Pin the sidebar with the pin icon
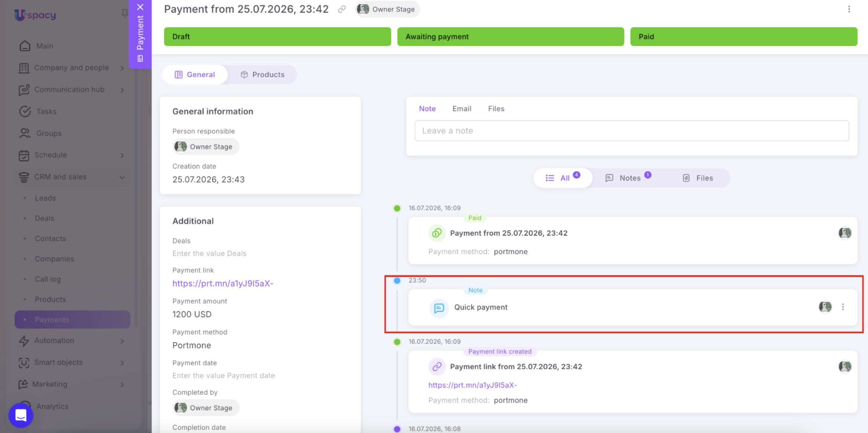The image size is (868, 433). 124,14
